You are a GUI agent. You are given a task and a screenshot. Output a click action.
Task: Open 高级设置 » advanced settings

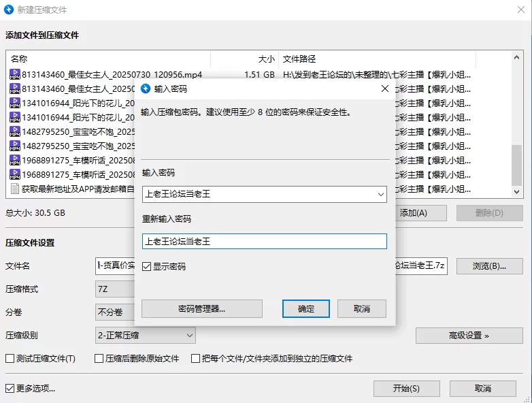tap(469, 336)
